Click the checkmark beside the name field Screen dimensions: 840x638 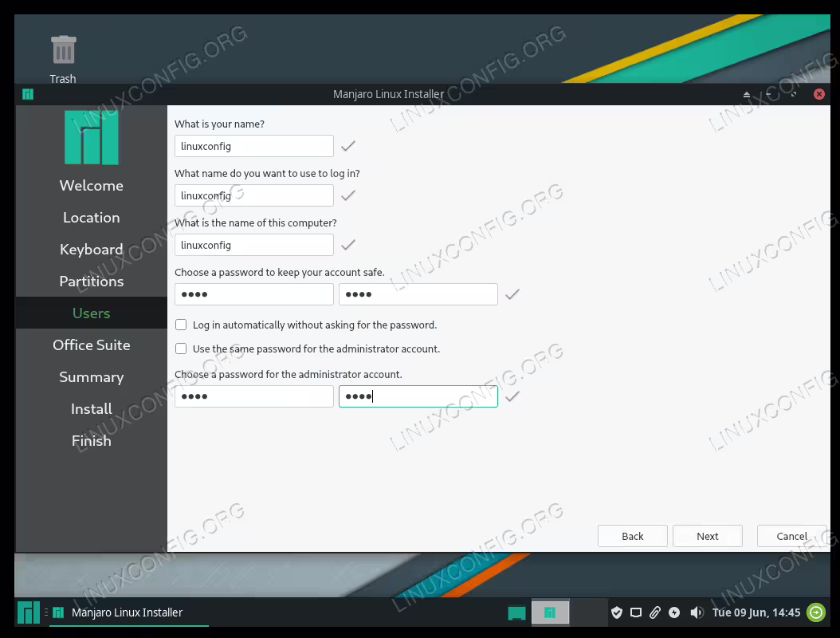(348, 146)
